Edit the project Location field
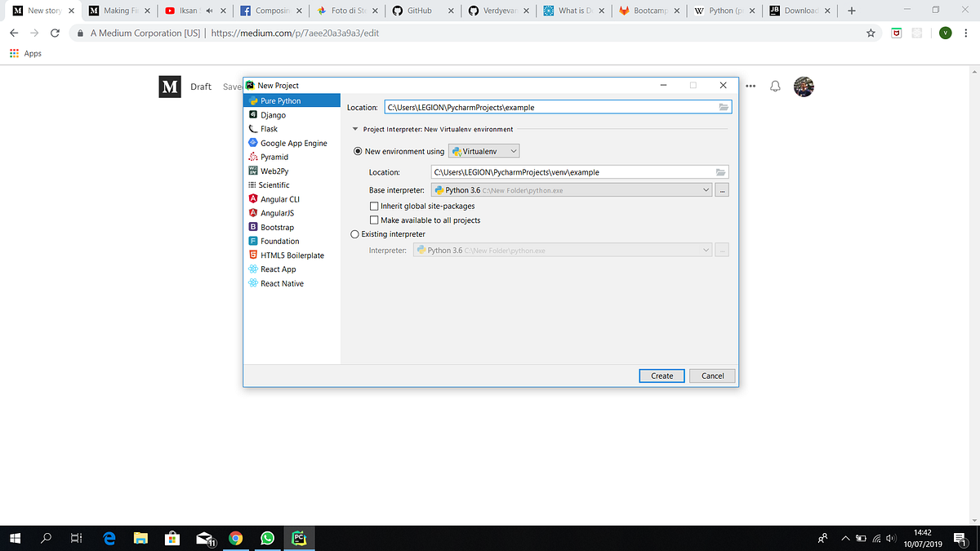The width and height of the screenshot is (980, 551). coord(555,106)
